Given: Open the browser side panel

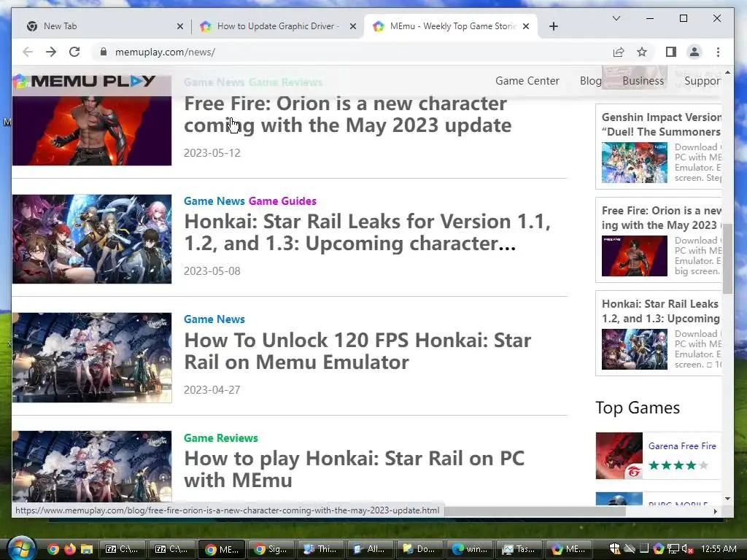Looking at the screenshot, I should [671, 52].
